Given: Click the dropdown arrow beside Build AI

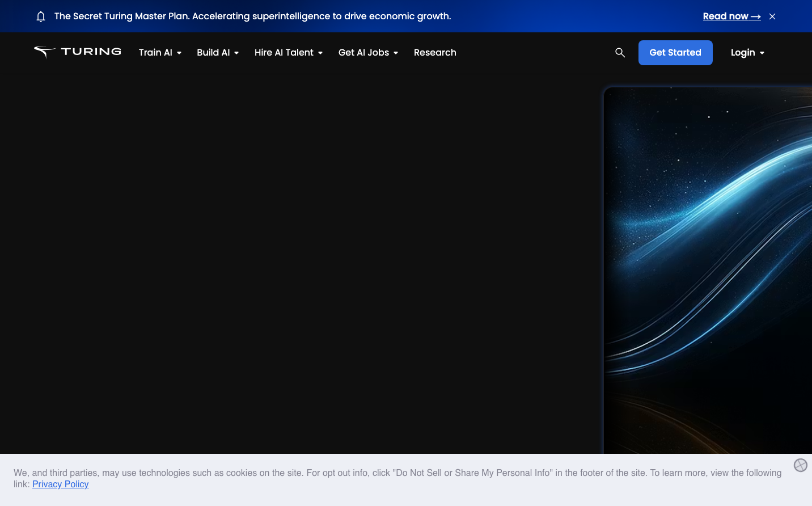Looking at the screenshot, I should 236,53.
